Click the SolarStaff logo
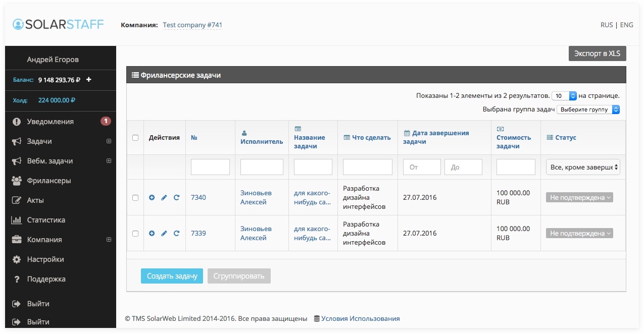 point(58,24)
